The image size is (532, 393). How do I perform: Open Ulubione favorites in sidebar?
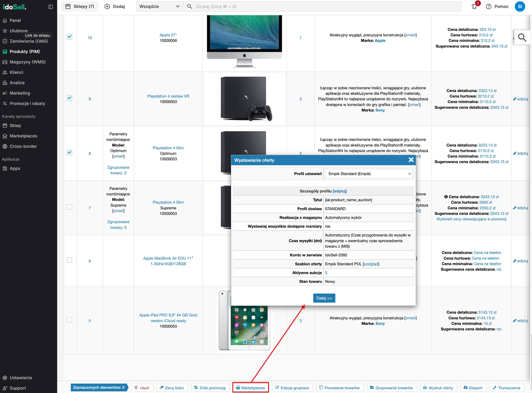(19, 31)
